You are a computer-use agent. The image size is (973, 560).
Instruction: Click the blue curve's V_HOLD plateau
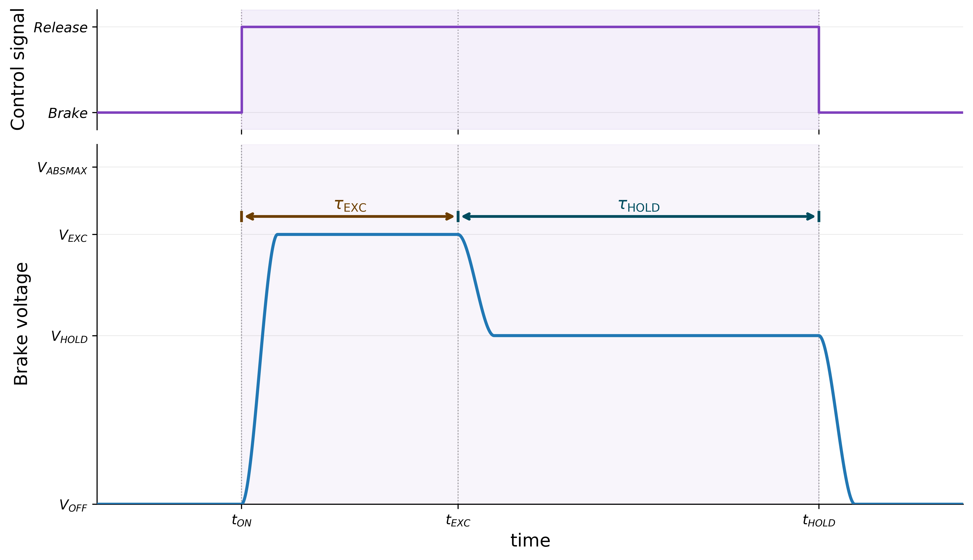click(654, 336)
